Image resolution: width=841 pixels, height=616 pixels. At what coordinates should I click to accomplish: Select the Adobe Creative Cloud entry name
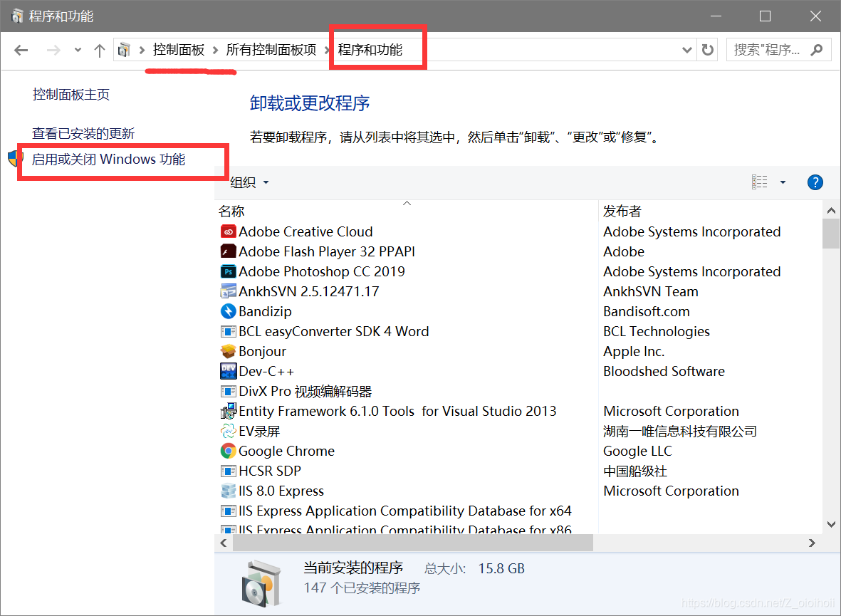click(305, 232)
